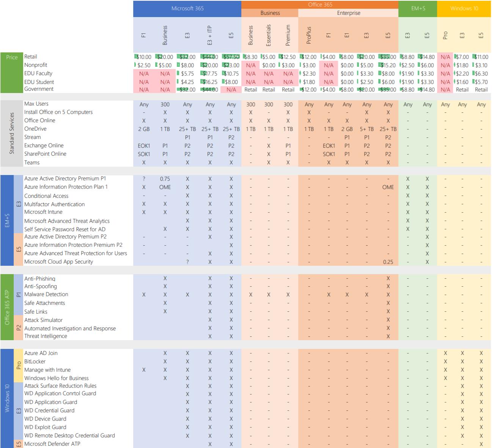Click the Microsoft Intune row label

(x=43, y=212)
